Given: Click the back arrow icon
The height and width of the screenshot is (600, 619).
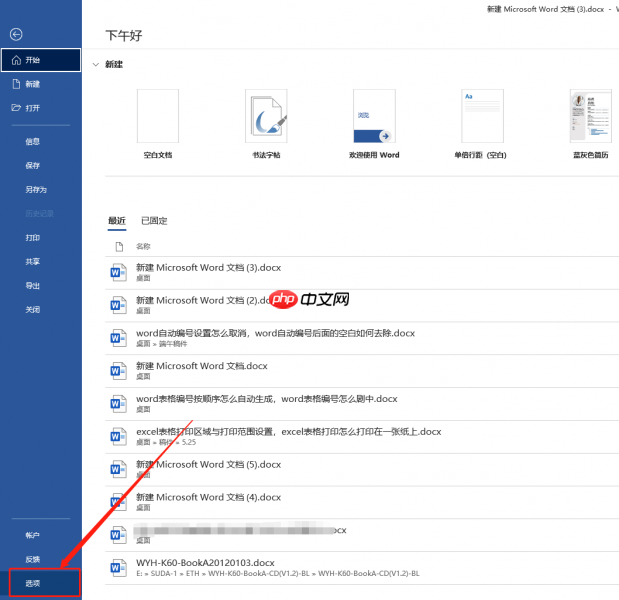Looking at the screenshot, I should 16,34.
